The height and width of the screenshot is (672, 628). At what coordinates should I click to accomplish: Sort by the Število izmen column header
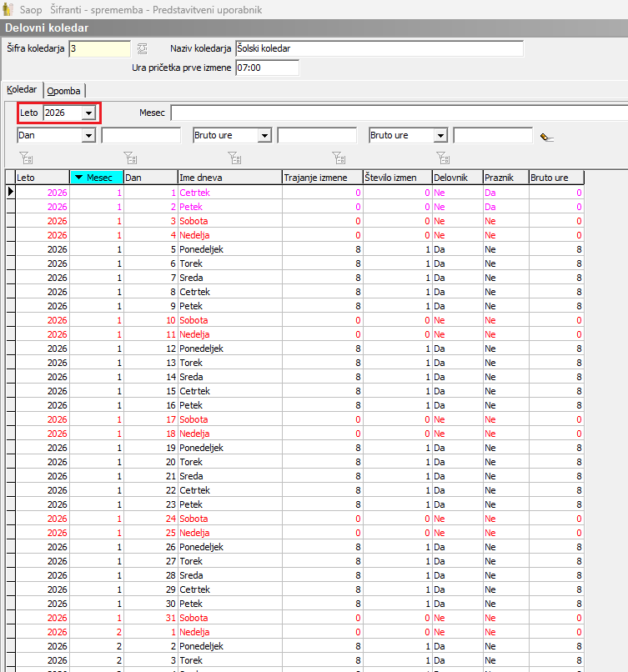pyautogui.click(x=397, y=178)
